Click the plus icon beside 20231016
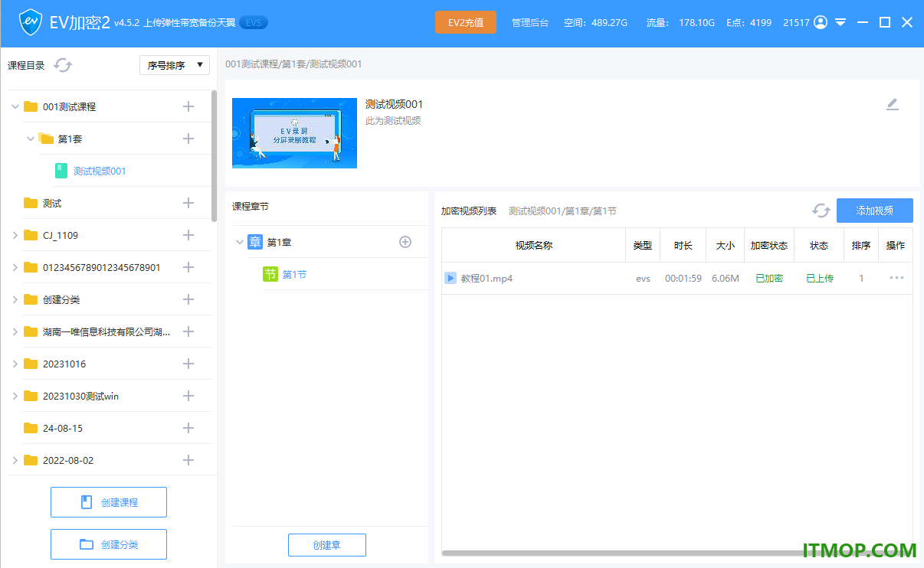Screen dimensions: 924x568 click(x=188, y=364)
